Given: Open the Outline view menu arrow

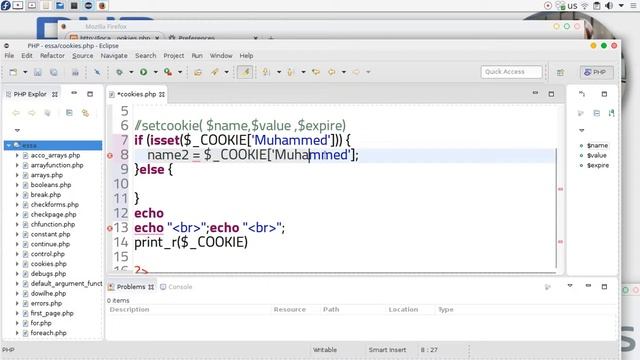Looking at the screenshot, I should tap(582, 130).
